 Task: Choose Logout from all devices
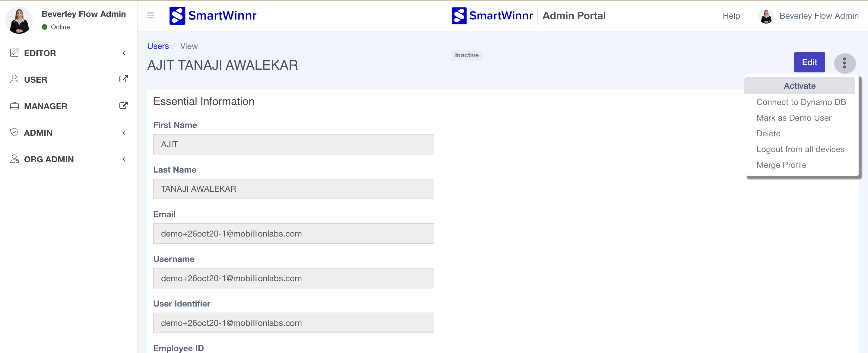[x=800, y=149]
